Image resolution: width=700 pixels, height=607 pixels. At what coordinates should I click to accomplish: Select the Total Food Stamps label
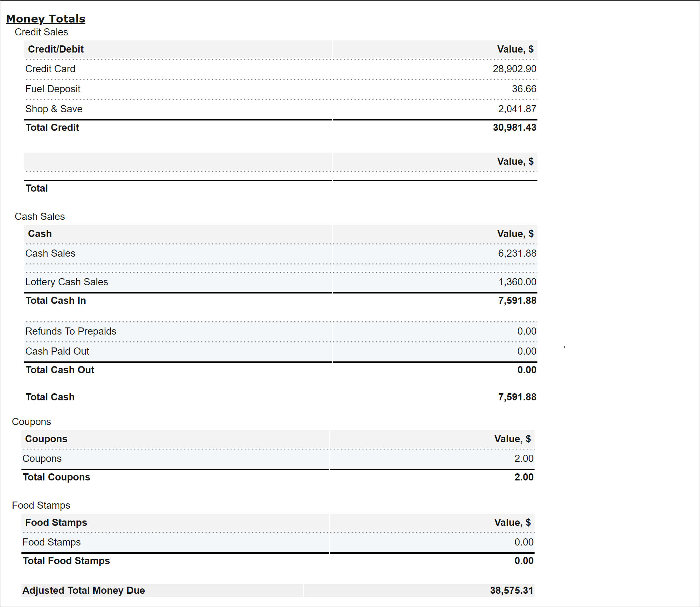coord(66,561)
